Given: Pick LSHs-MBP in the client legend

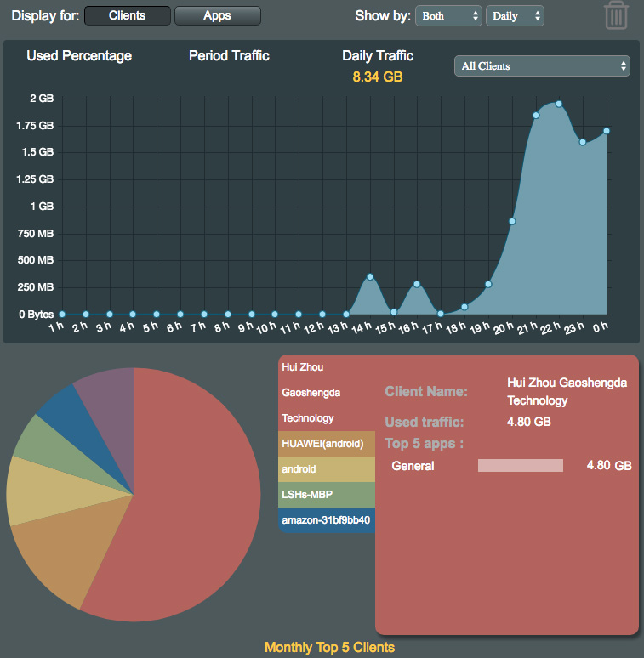Looking at the screenshot, I should [326, 495].
